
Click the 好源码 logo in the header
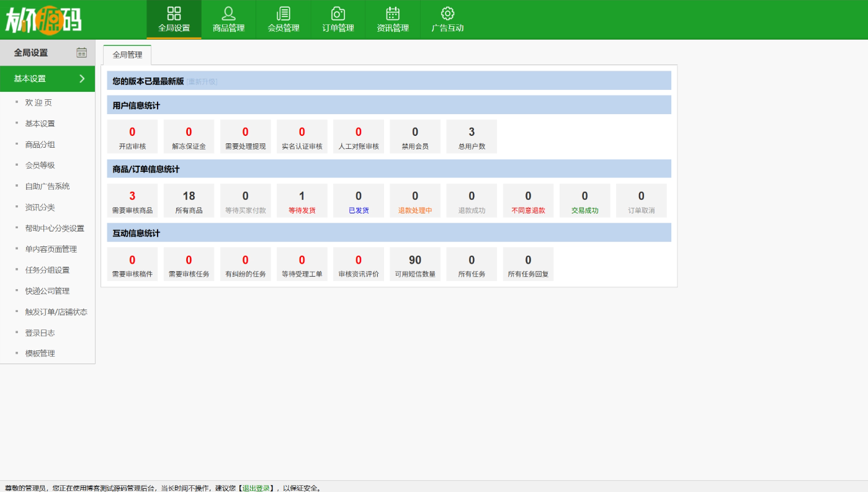(43, 20)
